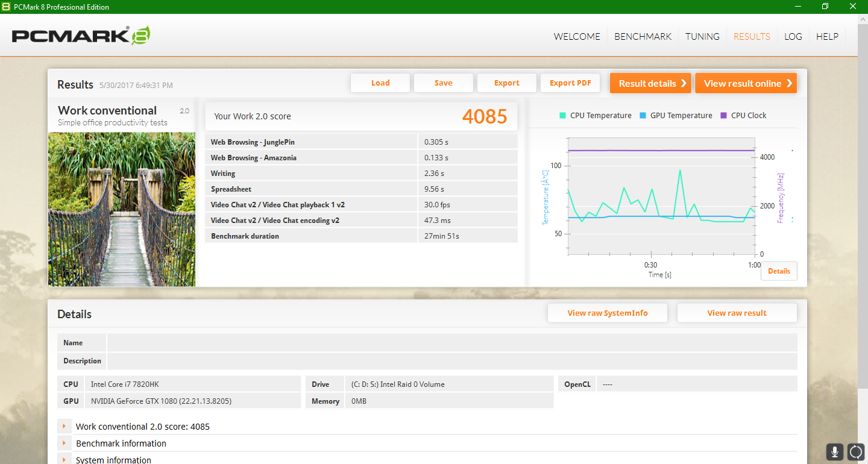Click the Description input field

[452, 361]
